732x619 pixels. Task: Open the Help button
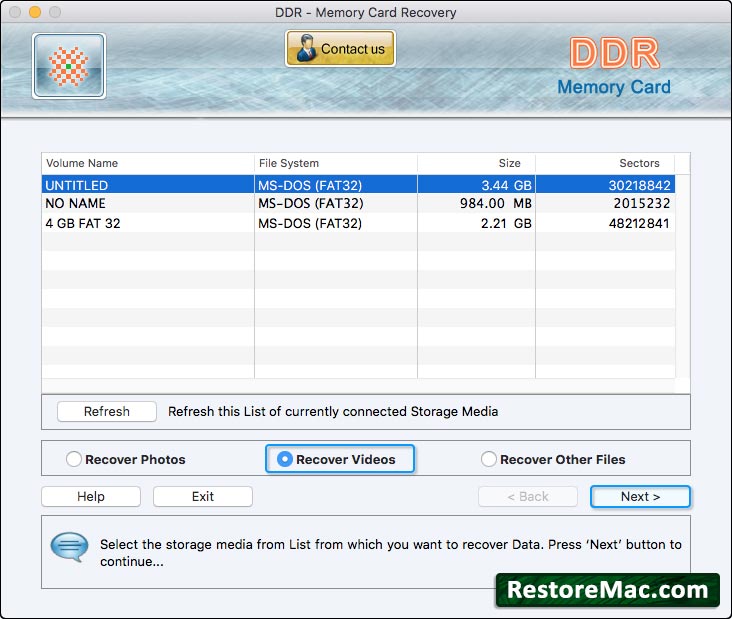91,496
